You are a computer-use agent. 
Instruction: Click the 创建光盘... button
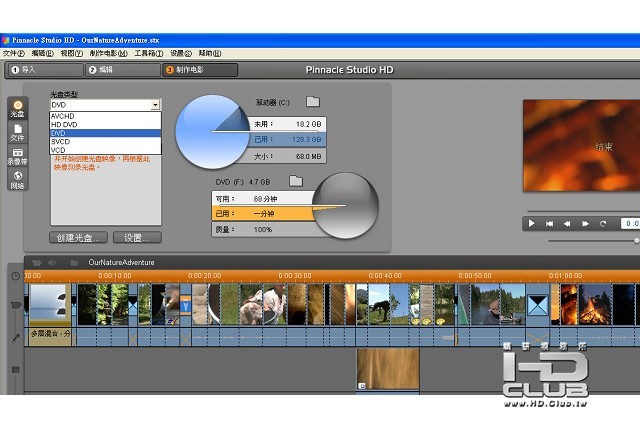point(78,237)
